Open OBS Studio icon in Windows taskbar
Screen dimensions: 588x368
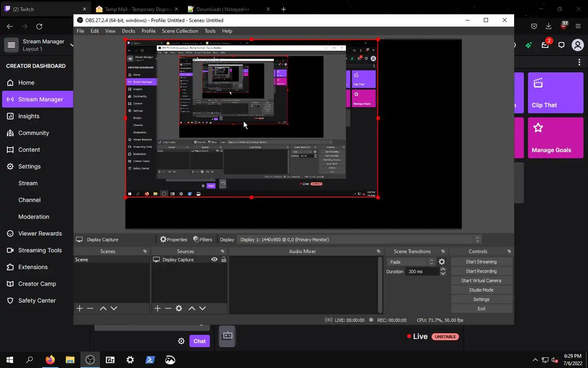(x=90, y=360)
